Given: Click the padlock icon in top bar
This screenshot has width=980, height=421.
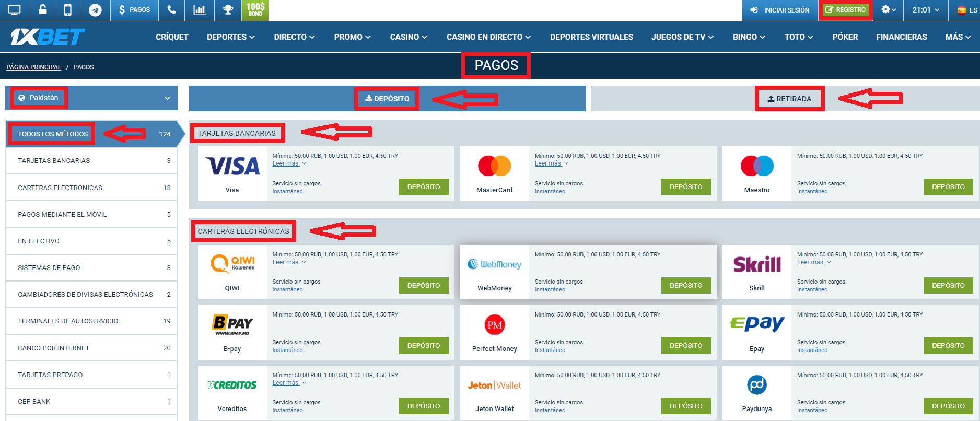Looking at the screenshot, I should coord(42,10).
